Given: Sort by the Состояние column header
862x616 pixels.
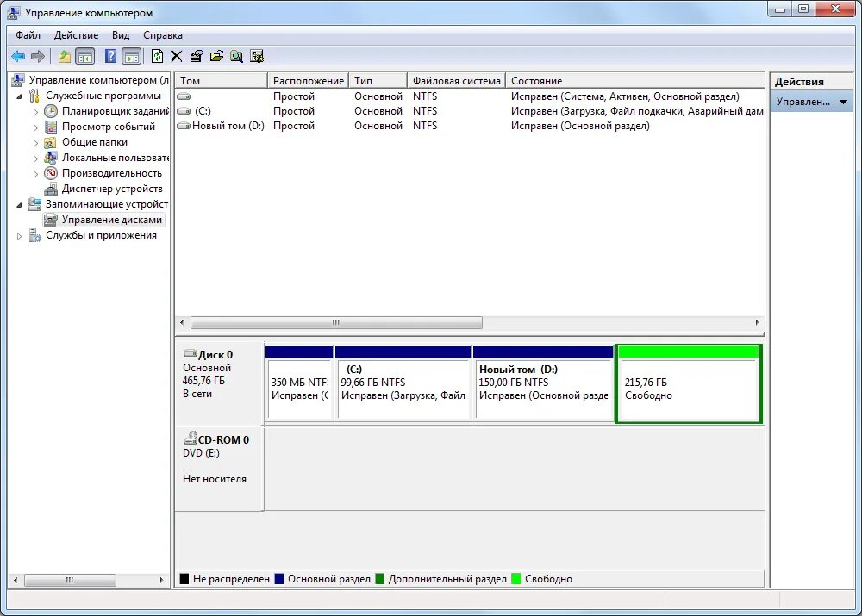Looking at the screenshot, I should coord(635,81).
